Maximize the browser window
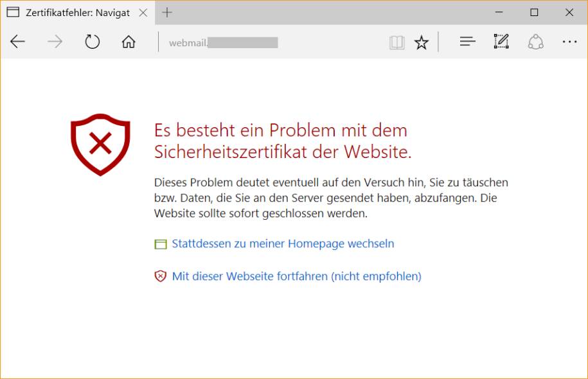The width and height of the screenshot is (588, 379). [534, 12]
